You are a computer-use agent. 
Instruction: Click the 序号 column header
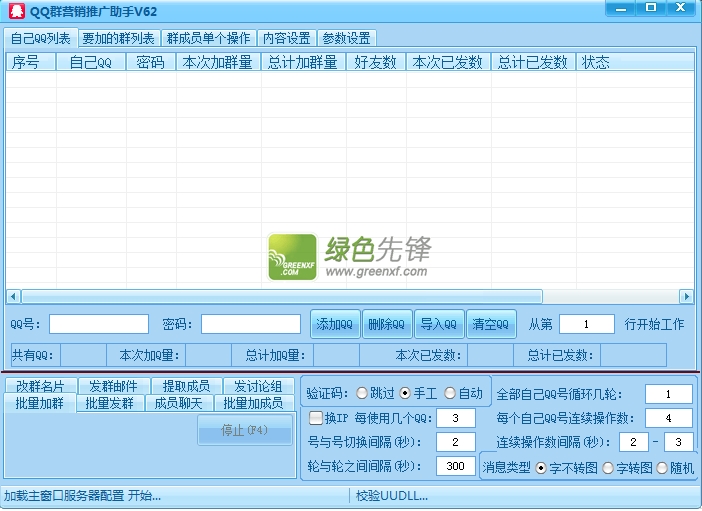coord(31,62)
